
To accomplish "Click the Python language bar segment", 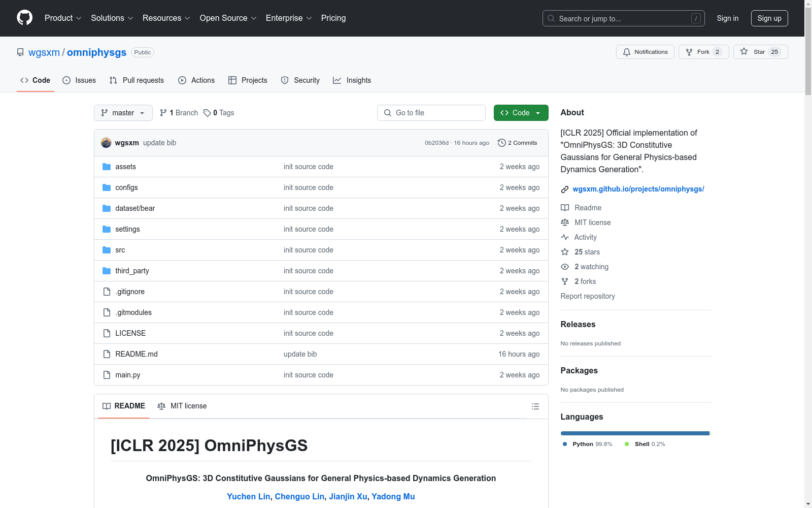I will click(635, 433).
